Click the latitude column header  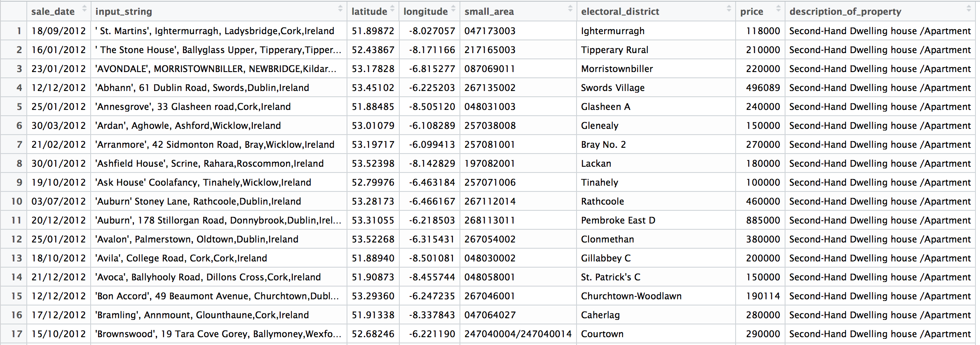pyautogui.click(x=373, y=12)
